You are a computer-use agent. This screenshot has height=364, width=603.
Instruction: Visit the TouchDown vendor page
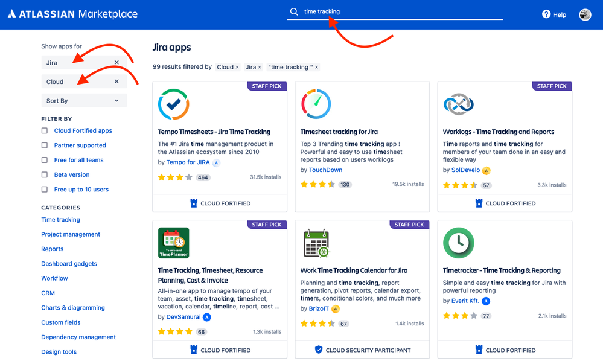pyautogui.click(x=326, y=170)
